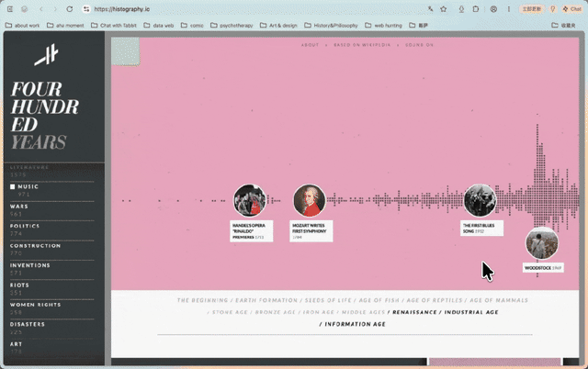This screenshot has height=369, width=588.
Task: Select the LITERATURE category
Action: 29,167
